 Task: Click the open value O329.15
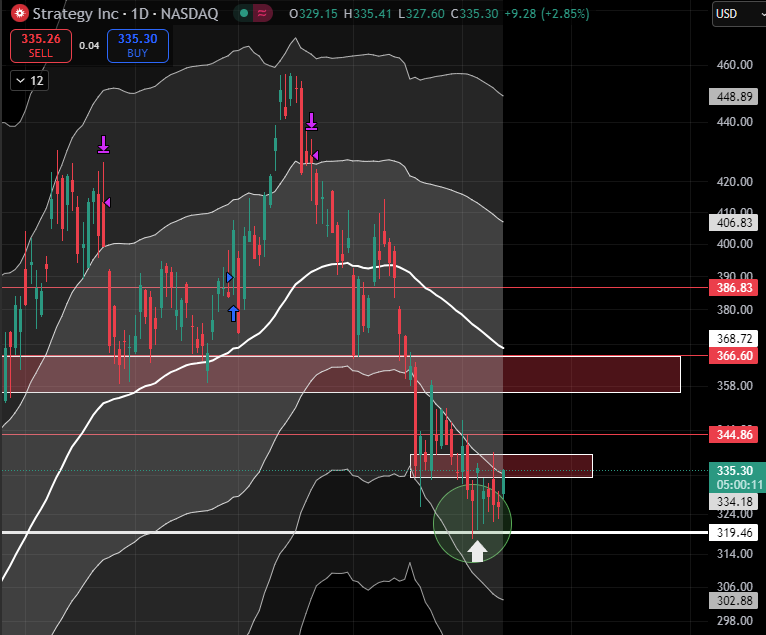click(x=313, y=14)
